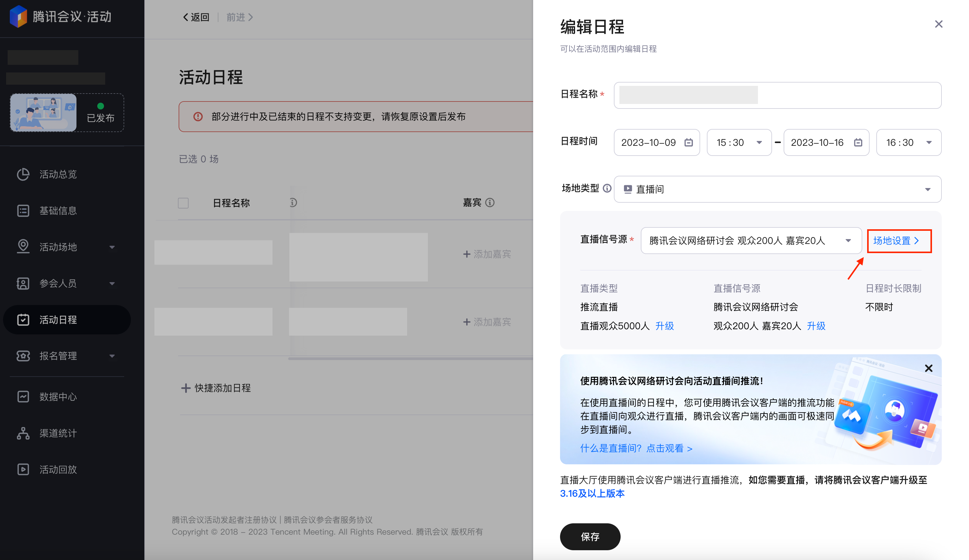Click the 推流直播 value text
This screenshot has width=969, height=560.
pyautogui.click(x=599, y=307)
